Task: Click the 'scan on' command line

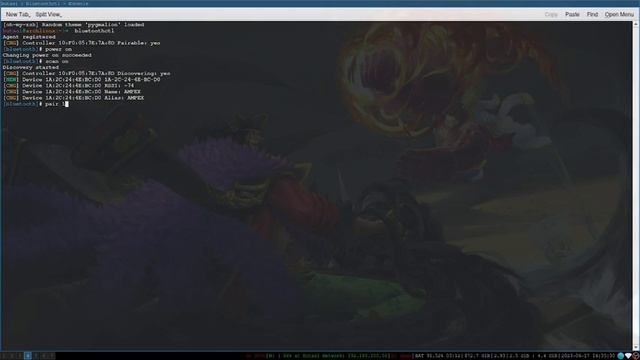Action: (x=36, y=61)
